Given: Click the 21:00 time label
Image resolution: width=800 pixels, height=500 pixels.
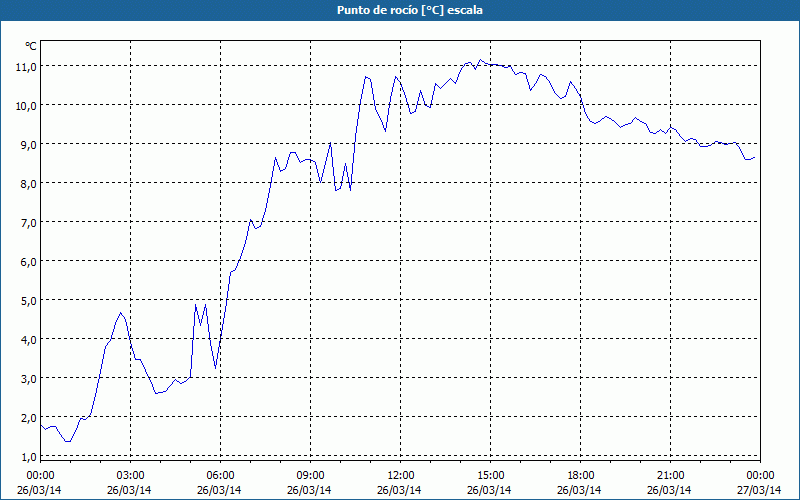Looking at the screenshot, I should point(670,475).
